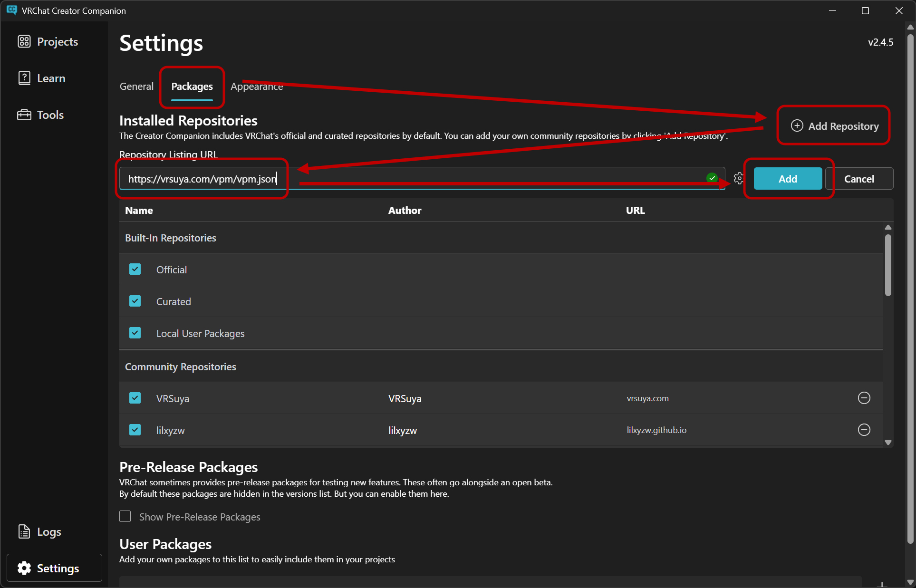Disable the VRSuya repository checkbox
The image size is (916, 588).
point(135,398)
